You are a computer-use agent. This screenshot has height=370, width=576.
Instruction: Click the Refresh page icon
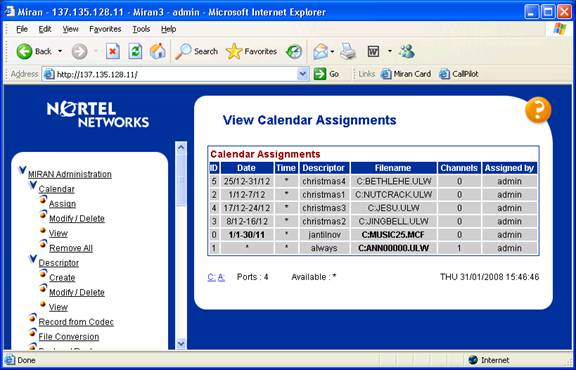(x=135, y=51)
